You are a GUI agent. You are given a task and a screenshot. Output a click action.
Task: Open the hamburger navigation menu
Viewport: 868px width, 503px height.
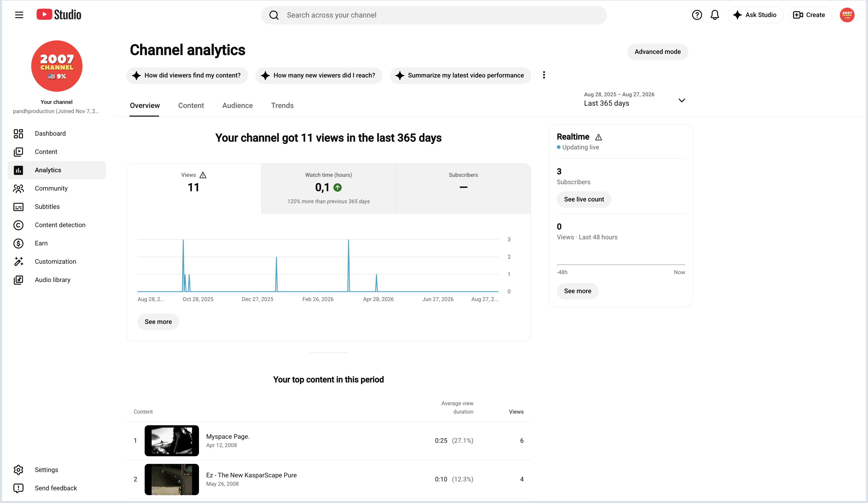coord(19,15)
